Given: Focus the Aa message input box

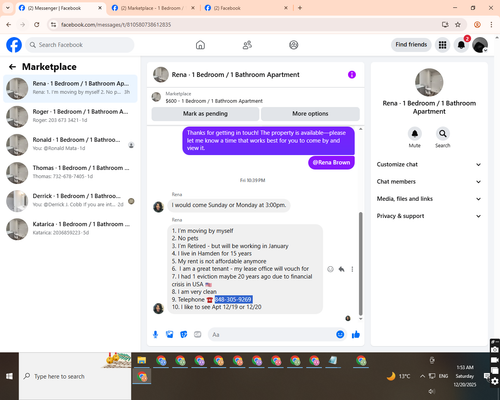Looking at the screenshot, I should pyautogui.click(x=273, y=334).
